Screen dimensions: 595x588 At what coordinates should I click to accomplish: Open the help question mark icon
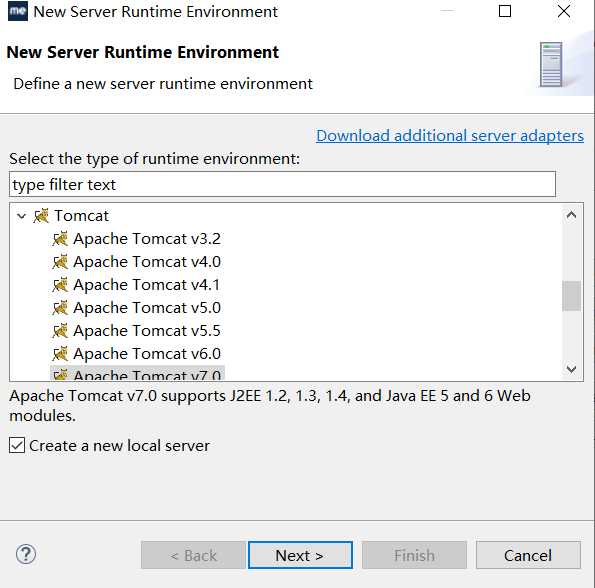pos(26,554)
